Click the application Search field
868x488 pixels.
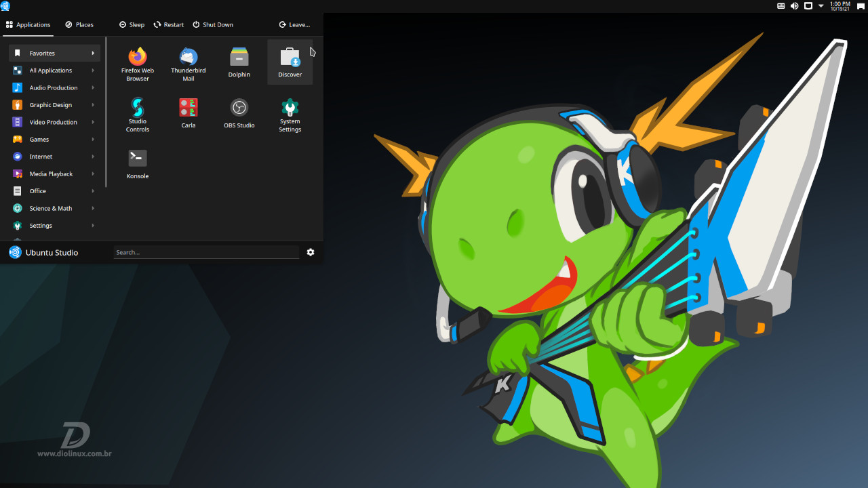tap(206, 252)
